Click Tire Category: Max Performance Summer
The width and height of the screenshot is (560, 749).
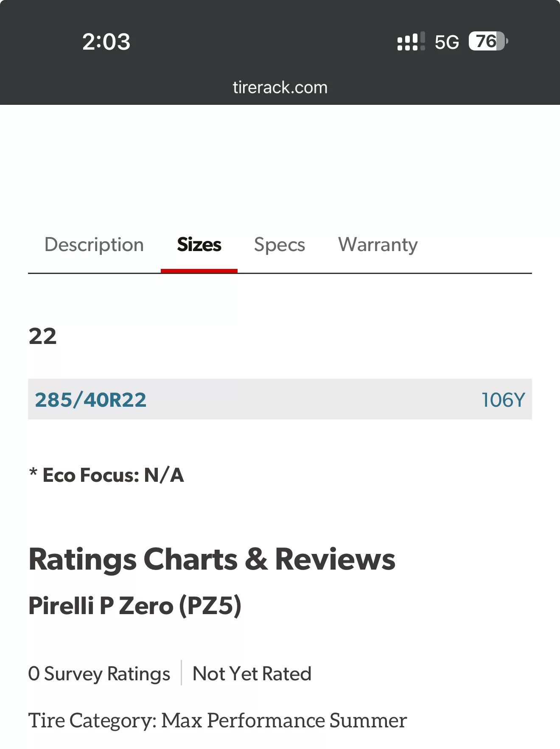pos(218,720)
